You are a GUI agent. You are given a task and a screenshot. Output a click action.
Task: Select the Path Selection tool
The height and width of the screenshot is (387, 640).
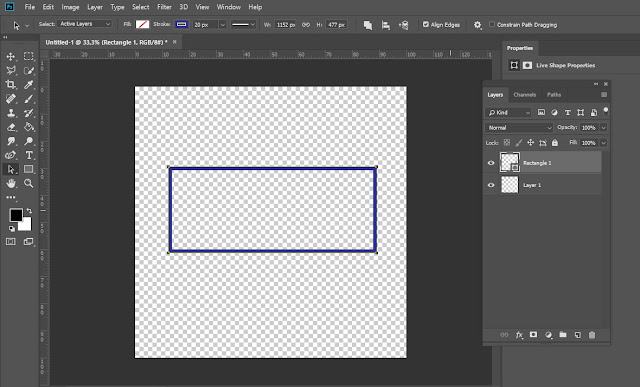point(11,169)
